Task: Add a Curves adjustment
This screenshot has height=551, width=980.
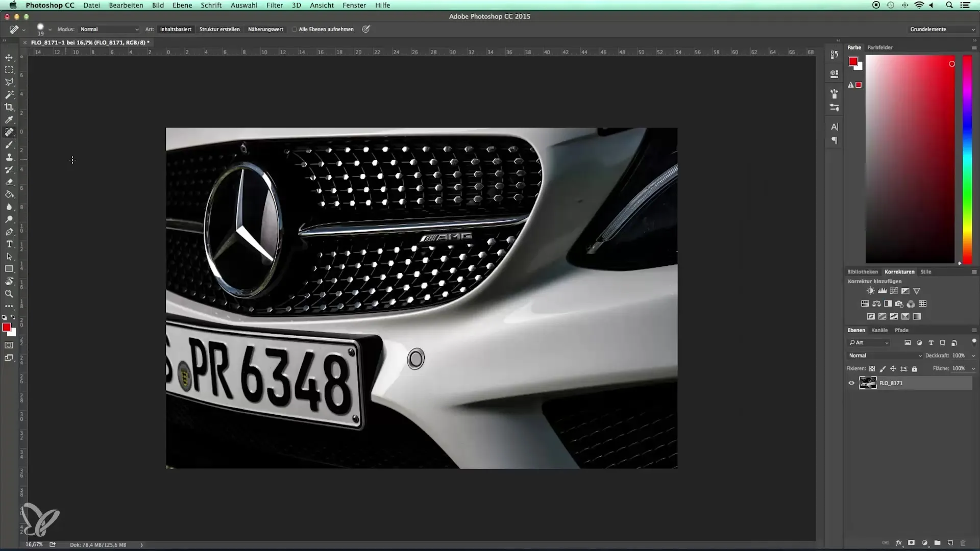Action: (894, 291)
